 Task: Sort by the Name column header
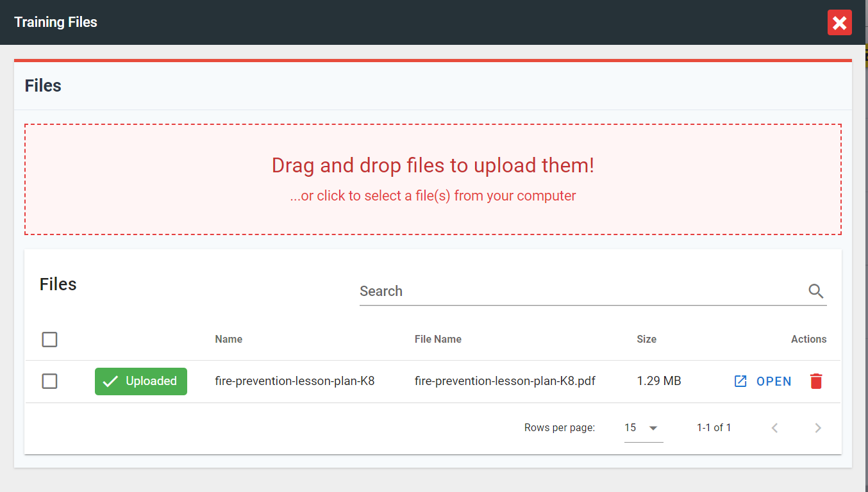(x=228, y=340)
